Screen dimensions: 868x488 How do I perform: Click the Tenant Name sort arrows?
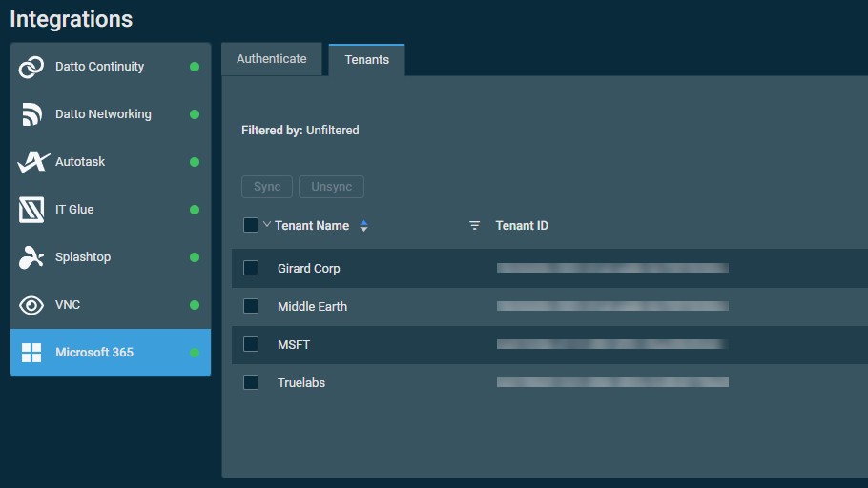tap(363, 226)
